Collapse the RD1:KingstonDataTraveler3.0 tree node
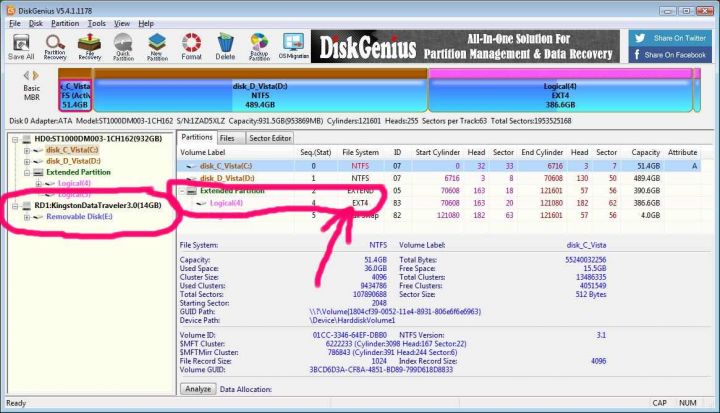 tap(15, 206)
